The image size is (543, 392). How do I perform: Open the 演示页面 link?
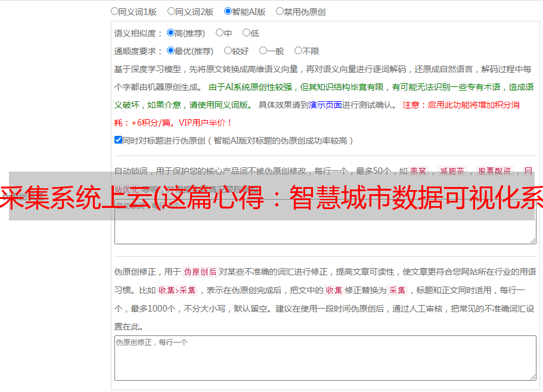(x=325, y=105)
